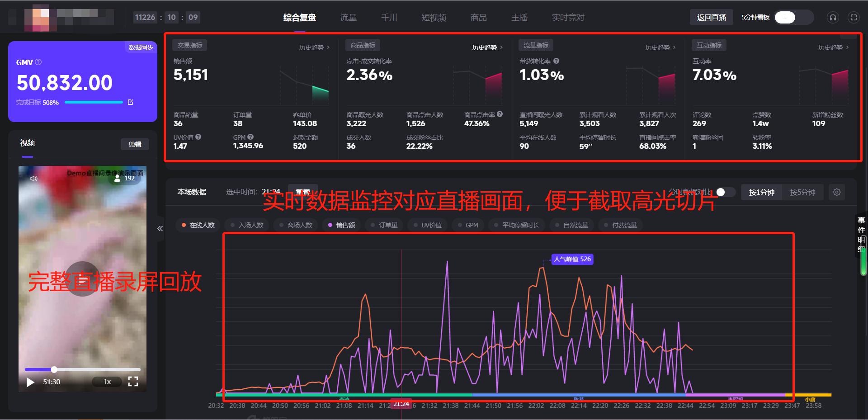868x420 pixels.
Task: Collapse the video panel with the « chevron
Action: coord(160,229)
